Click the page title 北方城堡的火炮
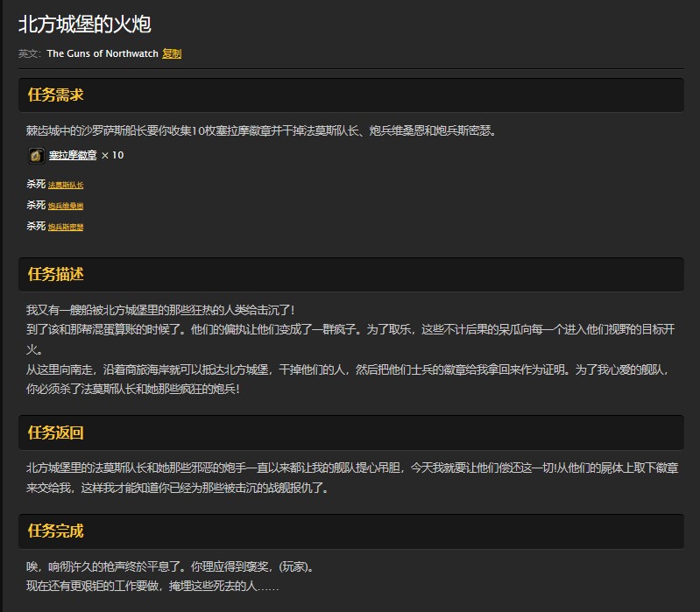This screenshot has width=700, height=612. point(85,25)
